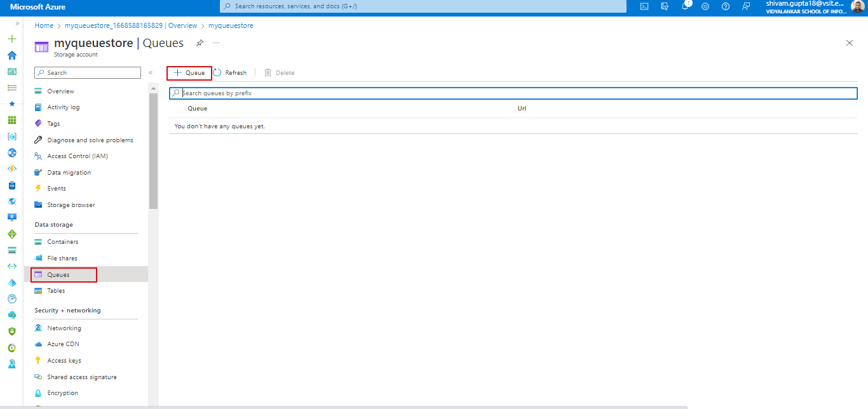This screenshot has width=868, height=409.
Task: Click the Create a resource plus icon
Action: point(11,39)
